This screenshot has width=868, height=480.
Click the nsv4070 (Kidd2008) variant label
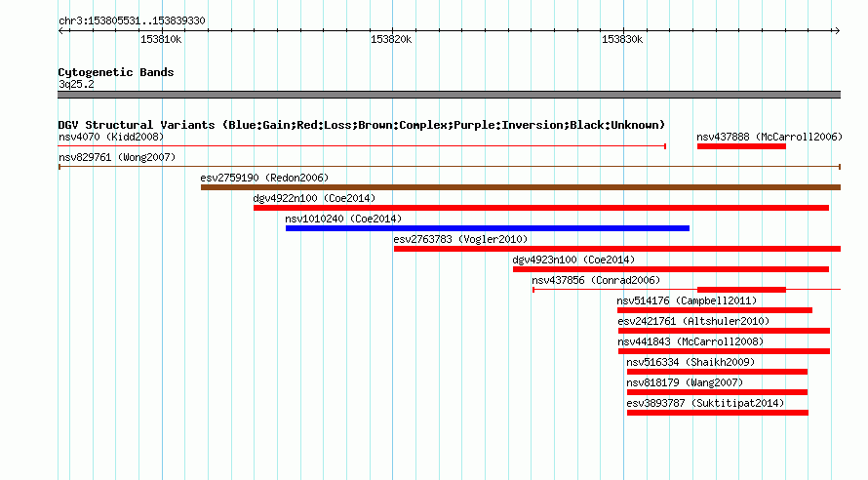pos(111,137)
